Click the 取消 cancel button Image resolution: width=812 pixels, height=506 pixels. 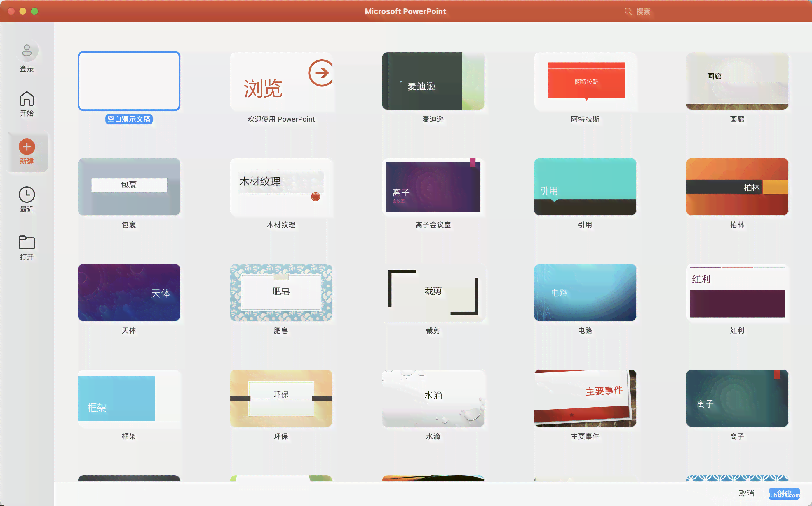(x=747, y=493)
